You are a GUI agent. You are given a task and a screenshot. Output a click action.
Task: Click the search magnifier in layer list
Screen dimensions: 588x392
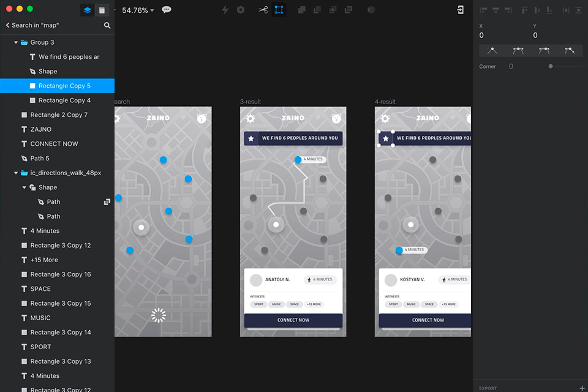[x=107, y=26]
